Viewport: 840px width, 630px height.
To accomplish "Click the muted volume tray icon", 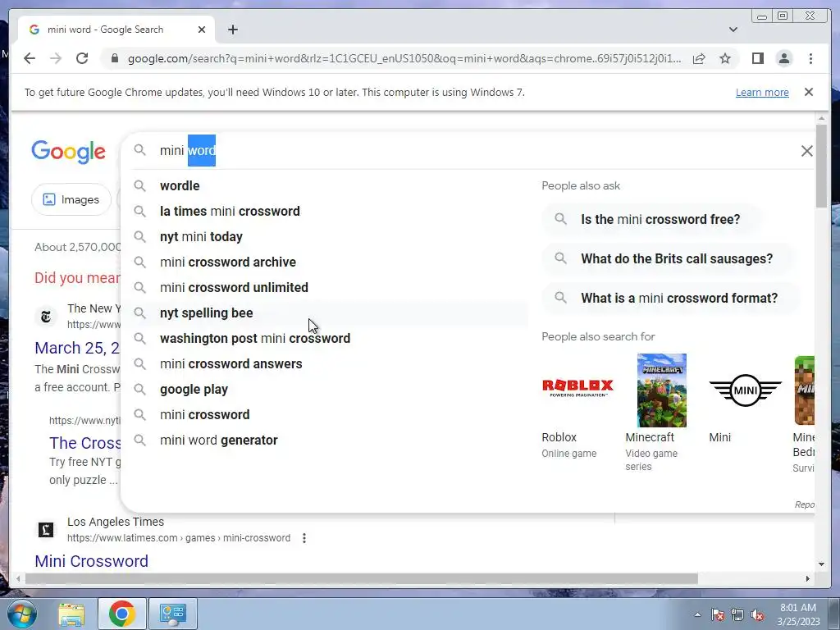I will tap(757, 614).
